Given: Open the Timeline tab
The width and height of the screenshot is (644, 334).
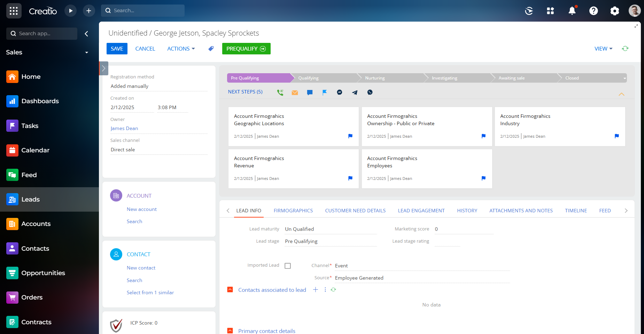Looking at the screenshot, I should coord(576,211).
